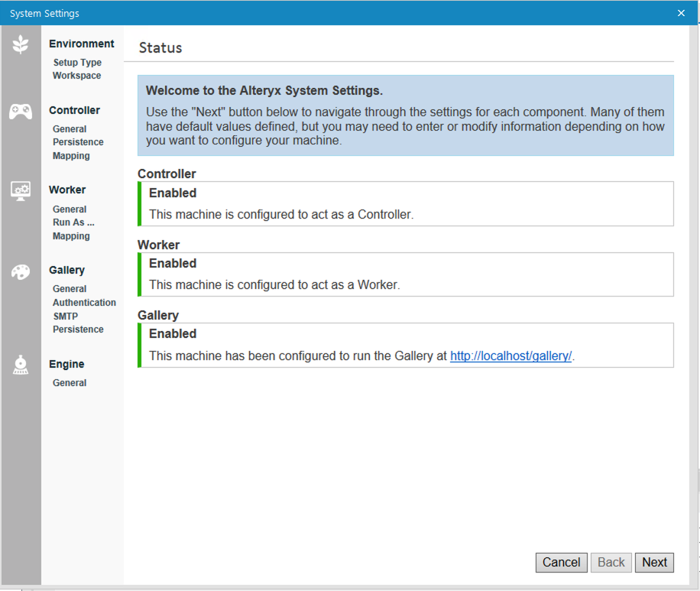Screen dimensions: 700x591
Task: Select the Gallery palette icon
Action: (x=21, y=271)
